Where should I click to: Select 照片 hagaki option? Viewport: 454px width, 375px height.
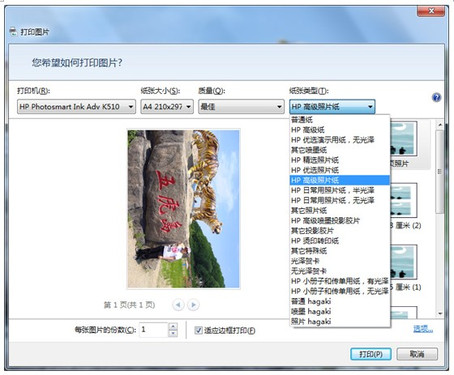click(340, 321)
